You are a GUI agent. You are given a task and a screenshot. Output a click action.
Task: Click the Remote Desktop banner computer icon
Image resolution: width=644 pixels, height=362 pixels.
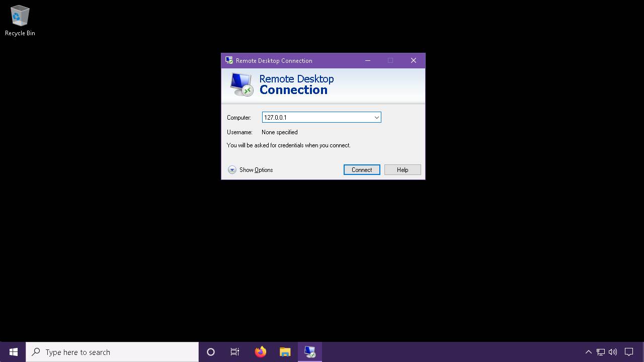coord(242,84)
